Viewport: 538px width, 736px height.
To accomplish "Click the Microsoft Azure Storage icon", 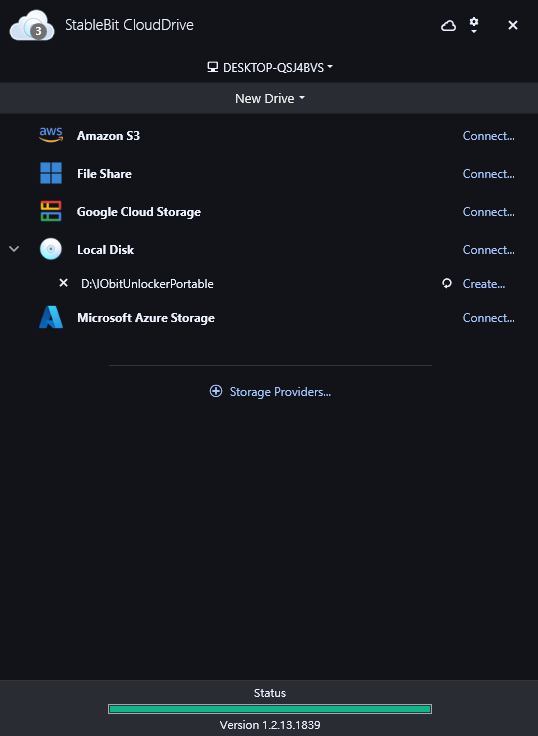I will [51, 317].
